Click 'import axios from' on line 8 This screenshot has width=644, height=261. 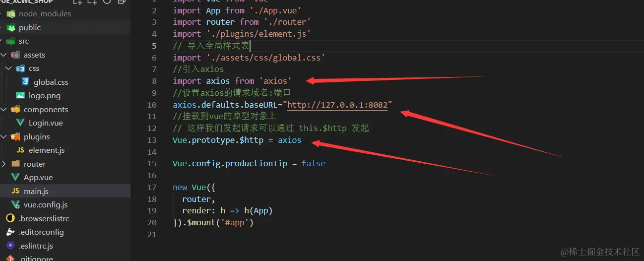(213, 81)
